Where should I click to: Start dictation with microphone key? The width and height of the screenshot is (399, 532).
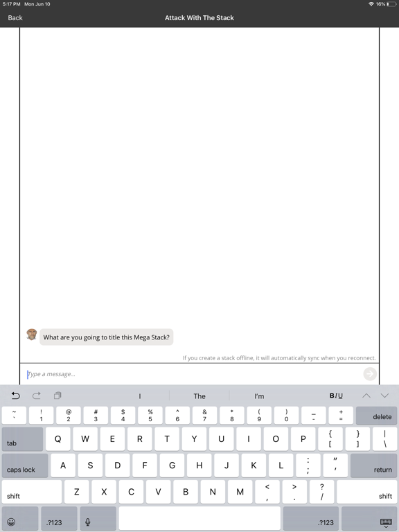98,518
